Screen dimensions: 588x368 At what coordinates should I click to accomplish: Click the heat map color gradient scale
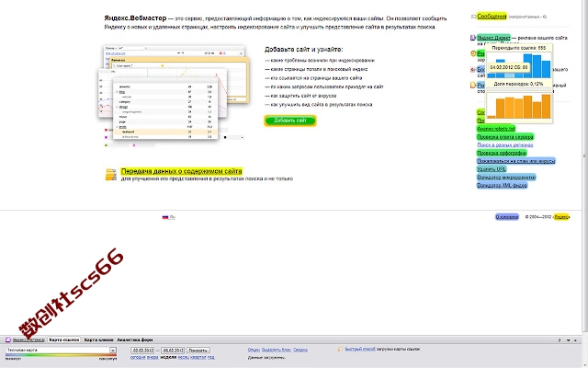(61, 355)
